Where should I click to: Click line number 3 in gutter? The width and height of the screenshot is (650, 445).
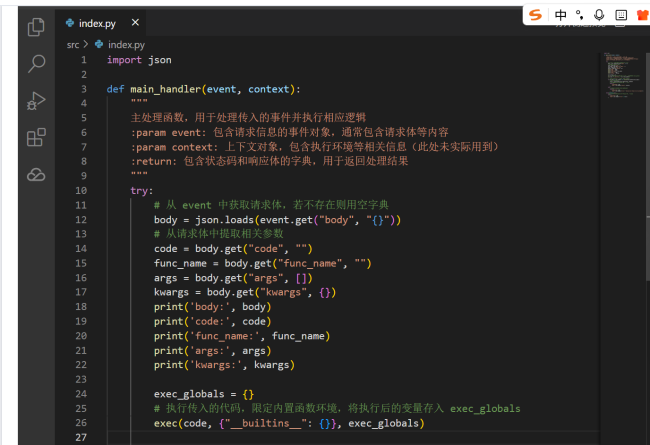click(x=84, y=89)
